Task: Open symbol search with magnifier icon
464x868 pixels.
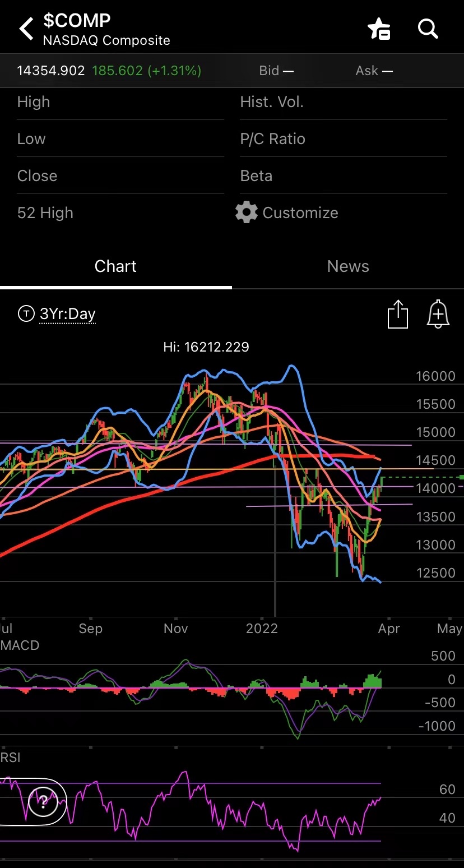Action: click(428, 29)
